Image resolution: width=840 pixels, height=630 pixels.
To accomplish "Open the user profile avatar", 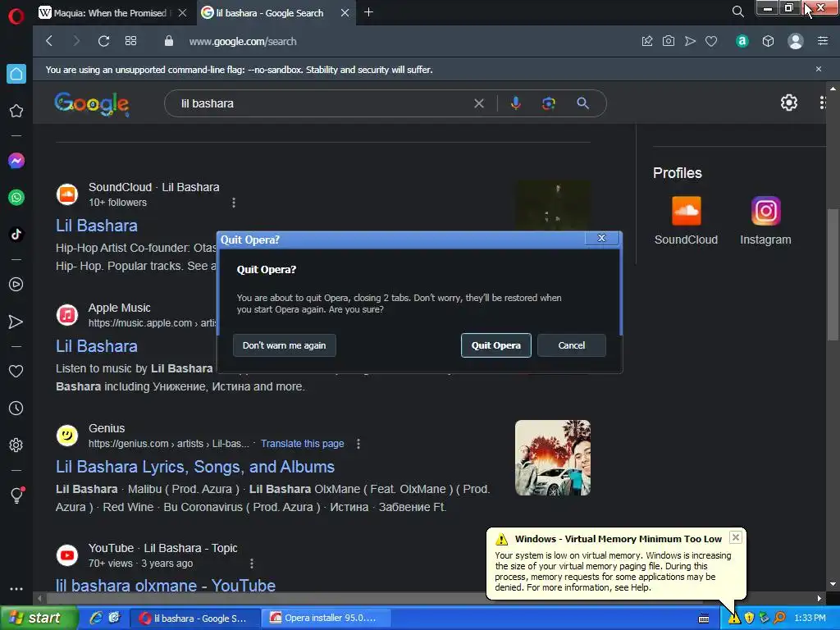I will [x=796, y=41].
